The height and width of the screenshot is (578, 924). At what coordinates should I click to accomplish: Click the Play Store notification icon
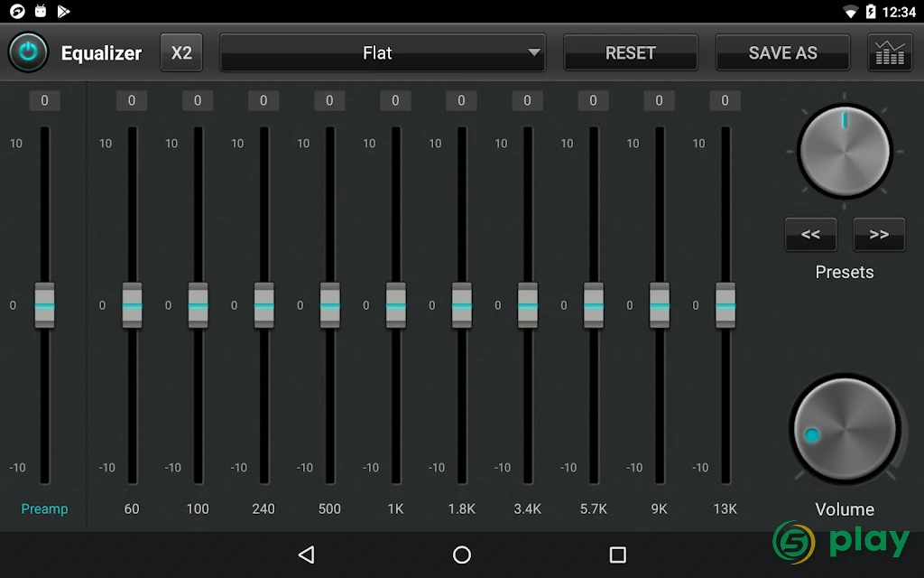(63, 11)
